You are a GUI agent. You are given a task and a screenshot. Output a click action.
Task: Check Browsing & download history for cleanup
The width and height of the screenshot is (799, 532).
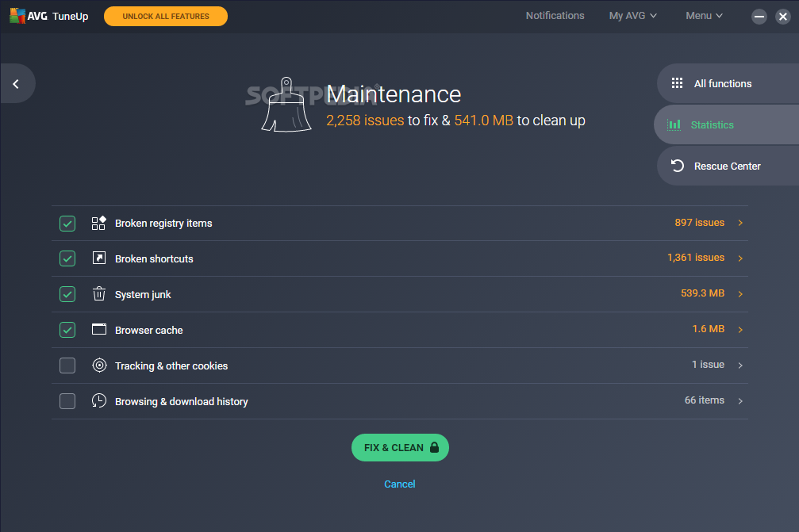[67, 401]
